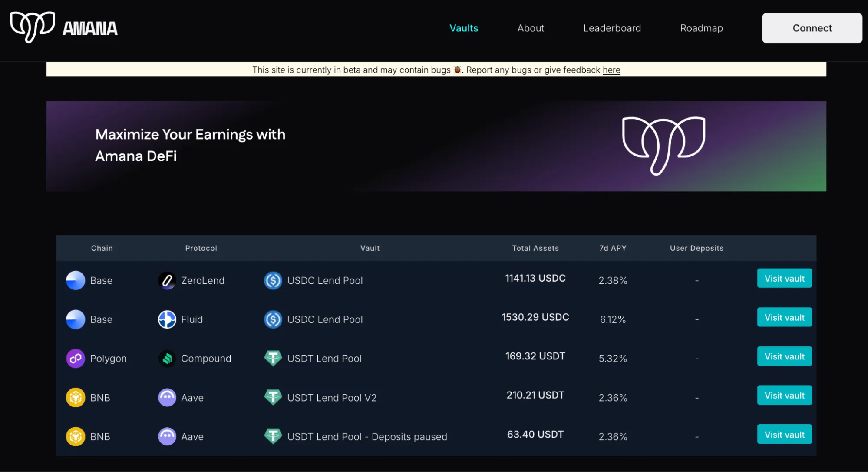The height and width of the screenshot is (472, 868).
Task: Open the Vaults navigation tab
Action: pyautogui.click(x=464, y=28)
